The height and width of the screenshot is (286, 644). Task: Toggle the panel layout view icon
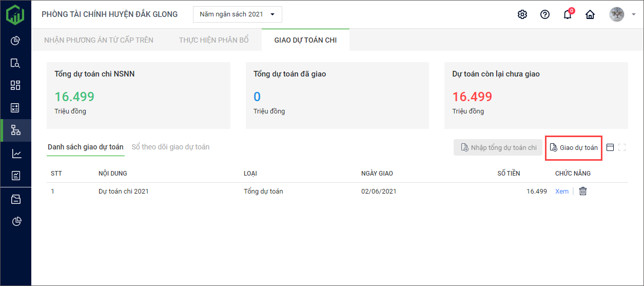click(x=610, y=148)
